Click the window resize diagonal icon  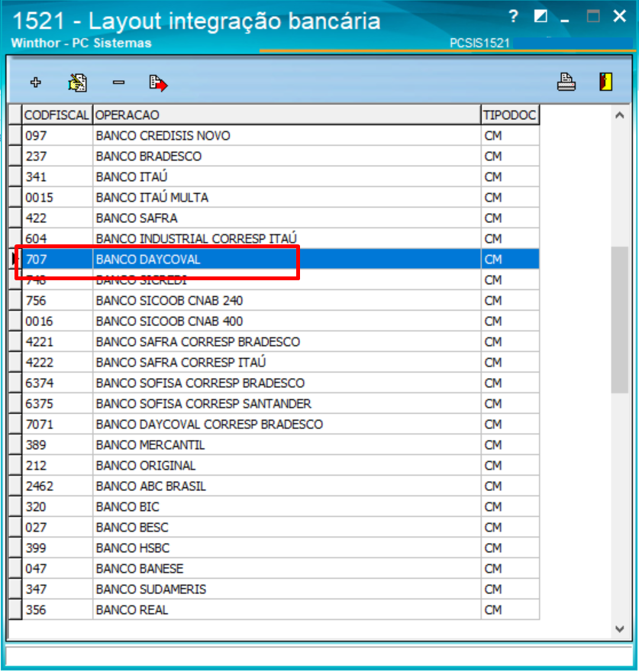tap(541, 17)
